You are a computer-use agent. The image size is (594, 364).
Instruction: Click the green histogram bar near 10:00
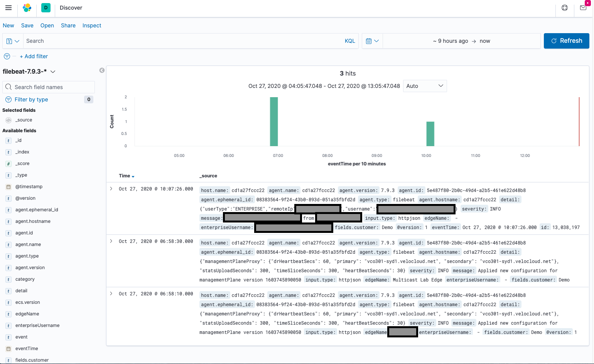click(x=430, y=134)
